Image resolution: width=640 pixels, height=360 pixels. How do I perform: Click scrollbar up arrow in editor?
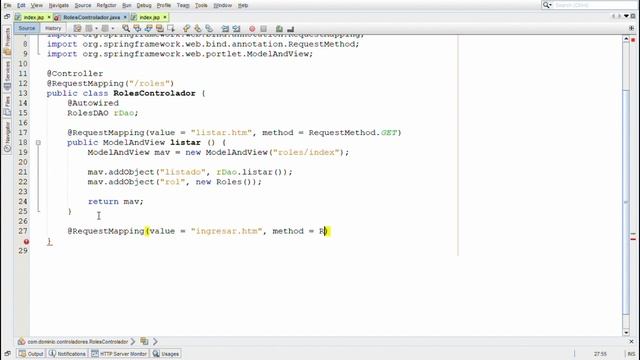(626, 39)
